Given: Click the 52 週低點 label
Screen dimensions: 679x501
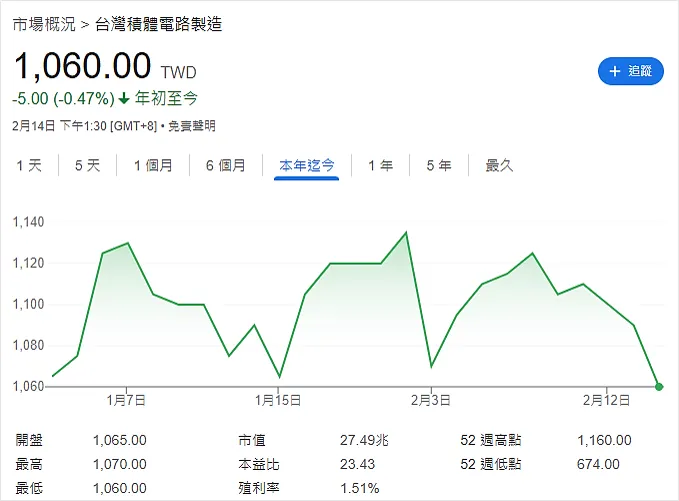Looking at the screenshot, I should click(x=491, y=464).
